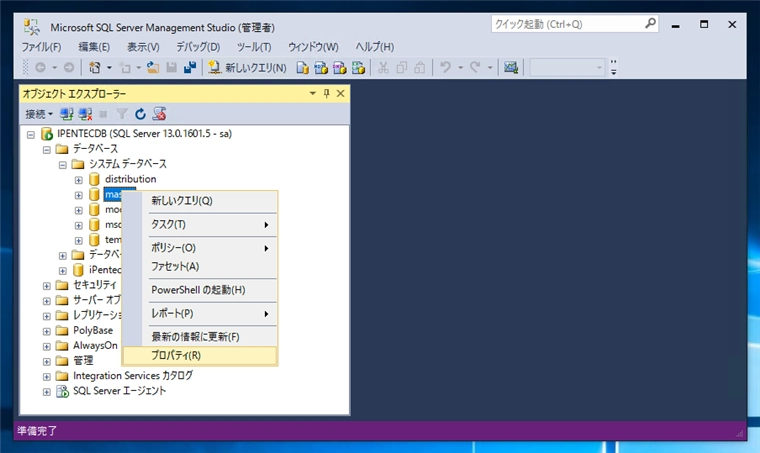The width and height of the screenshot is (760, 453).
Task: Toggle auto-hide pin on Object Explorer
Action: click(327, 94)
